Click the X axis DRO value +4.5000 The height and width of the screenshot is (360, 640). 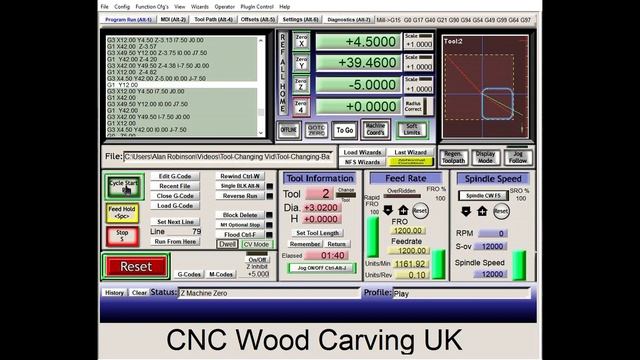point(358,41)
